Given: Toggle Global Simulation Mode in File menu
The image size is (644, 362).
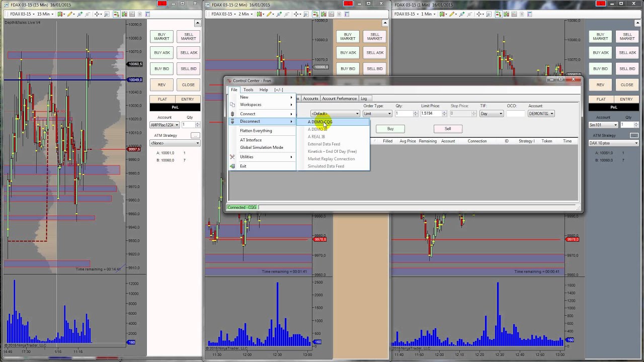Looking at the screenshot, I should coord(262,147).
